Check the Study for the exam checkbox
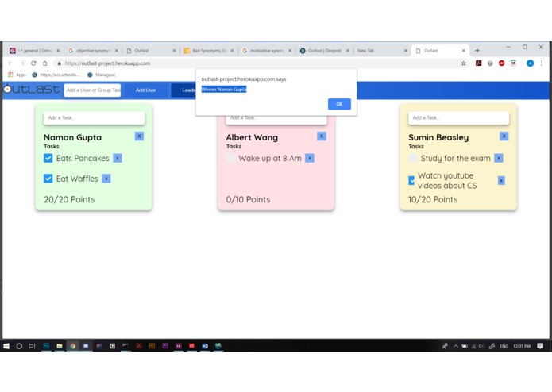This screenshot has height=392, width=552. coord(413,158)
